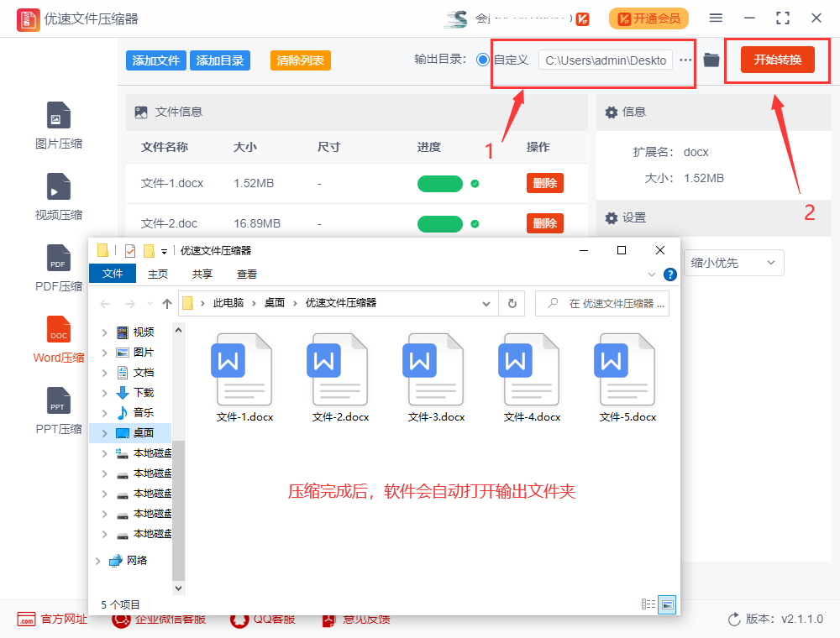Open the PPT压缩 tool in sidebar
Image resolution: width=840 pixels, height=638 pixels.
(59, 411)
